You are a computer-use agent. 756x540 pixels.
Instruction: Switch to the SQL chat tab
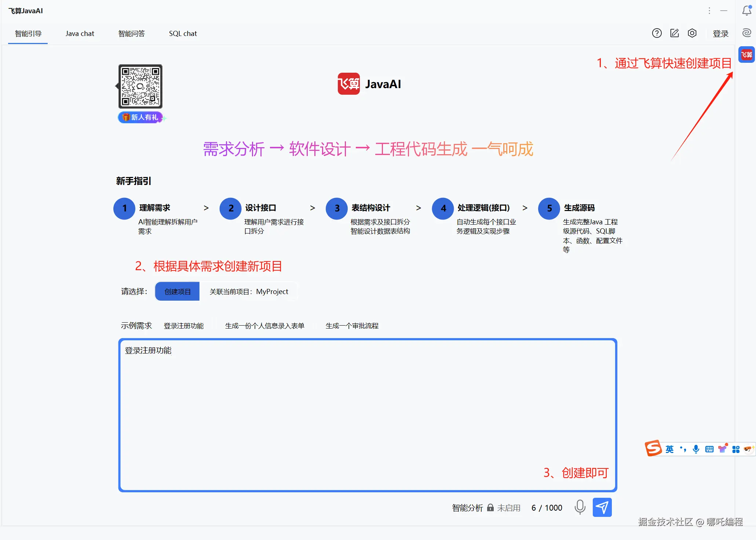tap(183, 34)
